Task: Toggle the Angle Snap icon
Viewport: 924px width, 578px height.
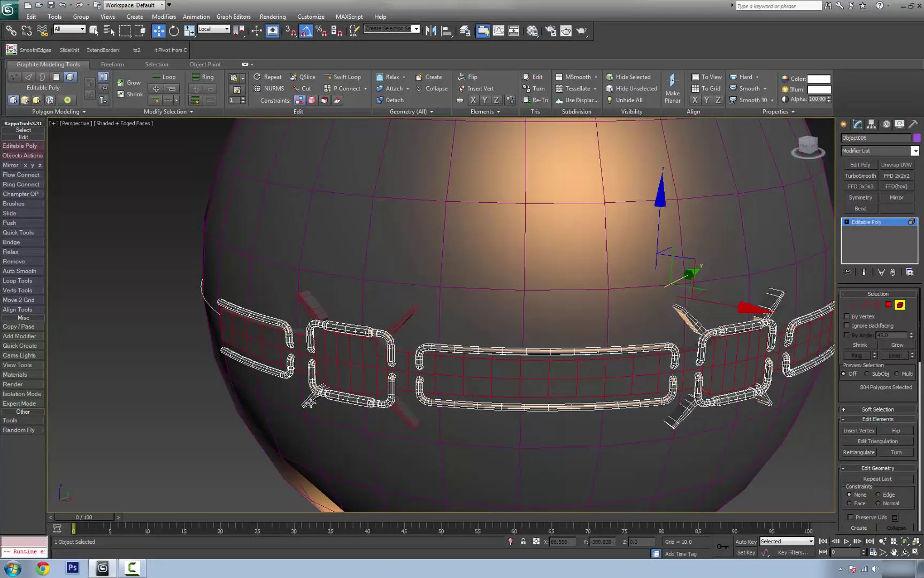Action: 306,31
